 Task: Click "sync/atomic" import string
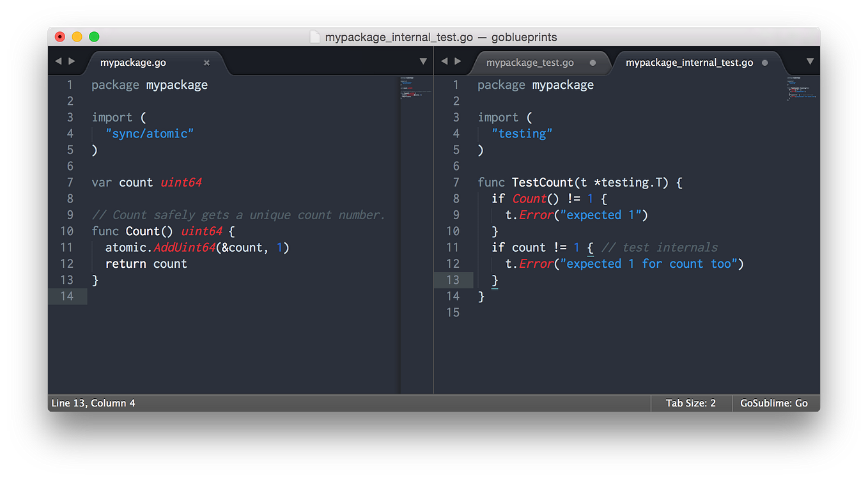[150, 134]
